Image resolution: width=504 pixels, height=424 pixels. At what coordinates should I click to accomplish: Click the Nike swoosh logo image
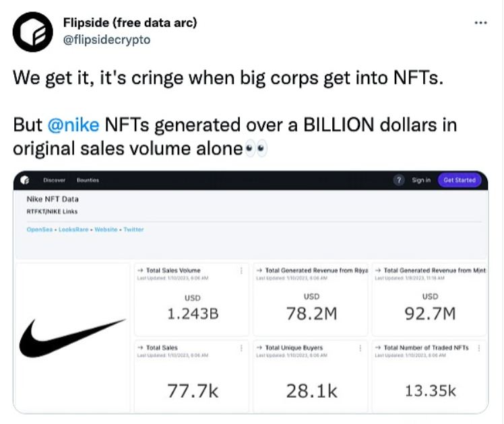click(72, 337)
